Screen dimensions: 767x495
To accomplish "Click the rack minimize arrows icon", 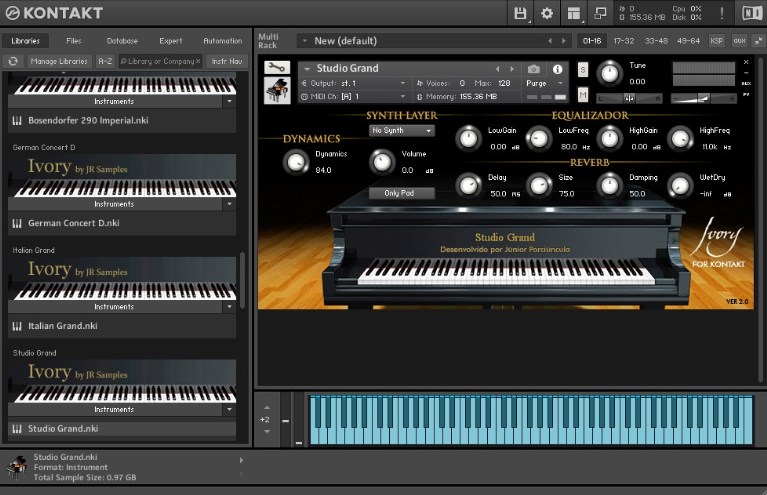I will pyautogui.click(x=758, y=41).
